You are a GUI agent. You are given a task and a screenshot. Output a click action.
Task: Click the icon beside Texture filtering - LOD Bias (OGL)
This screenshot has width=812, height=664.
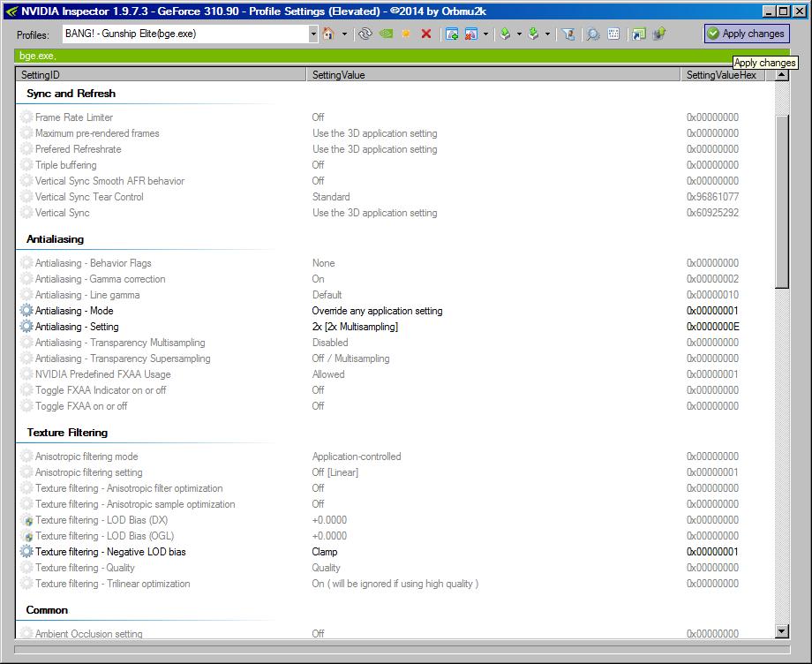[x=27, y=536]
